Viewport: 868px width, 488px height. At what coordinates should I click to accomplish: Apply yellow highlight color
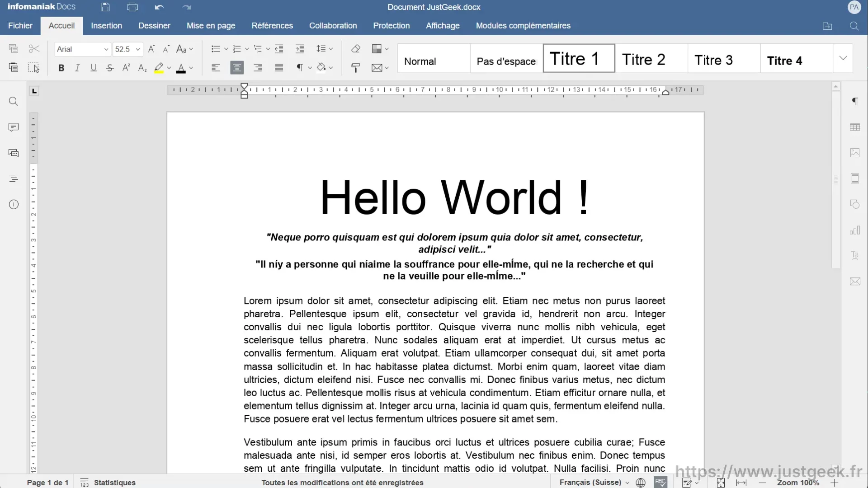coord(159,68)
